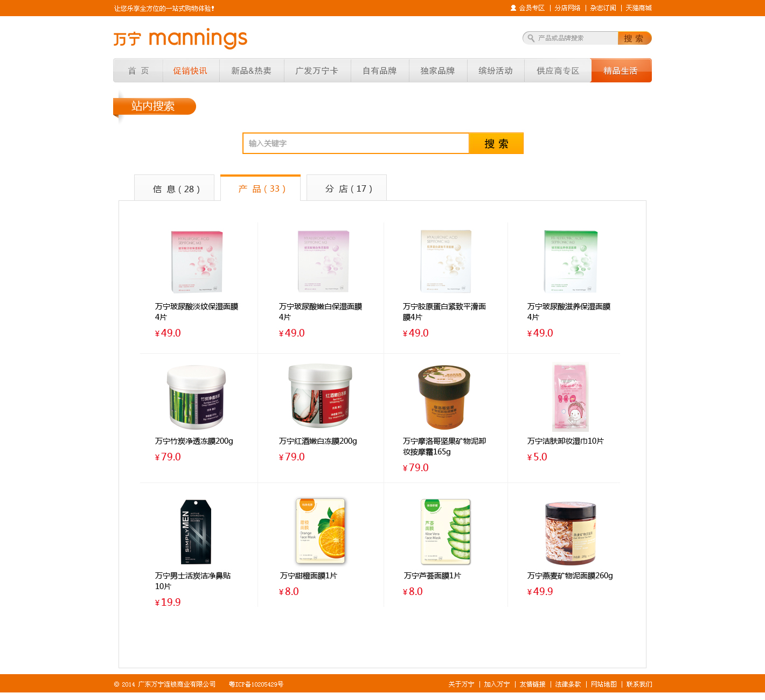Open the 促销快讯 navigation menu item
765x700 pixels.
pos(190,71)
